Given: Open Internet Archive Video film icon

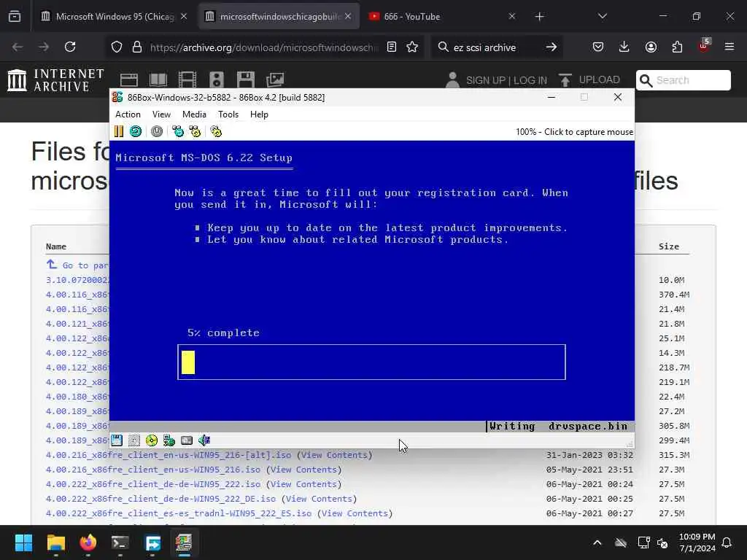Looking at the screenshot, I should tap(187, 80).
